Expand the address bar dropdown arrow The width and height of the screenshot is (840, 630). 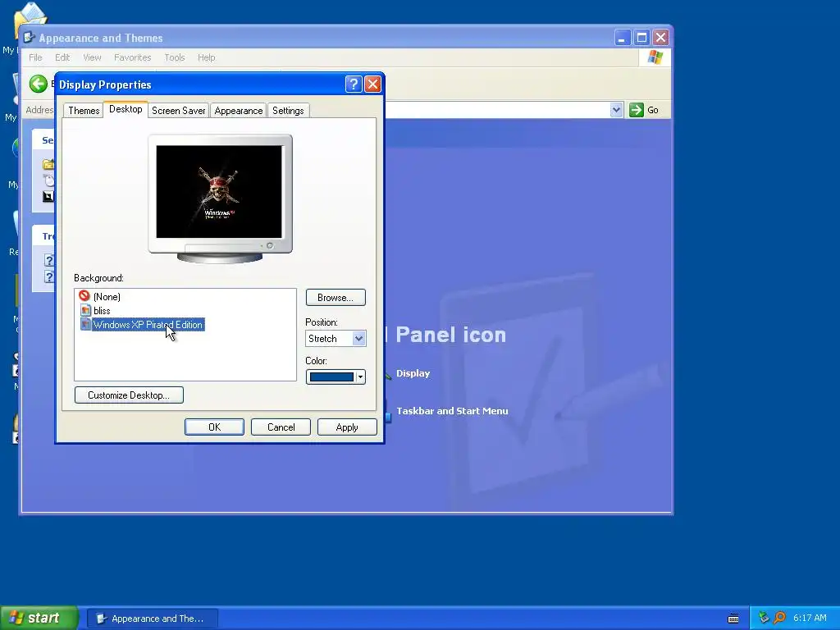pos(617,110)
